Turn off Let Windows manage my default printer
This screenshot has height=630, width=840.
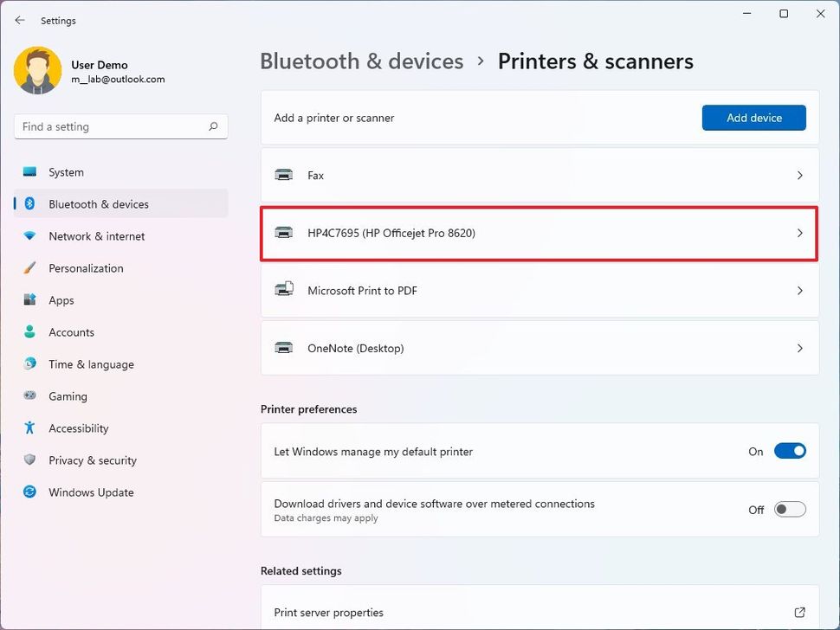pyautogui.click(x=789, y=451)
